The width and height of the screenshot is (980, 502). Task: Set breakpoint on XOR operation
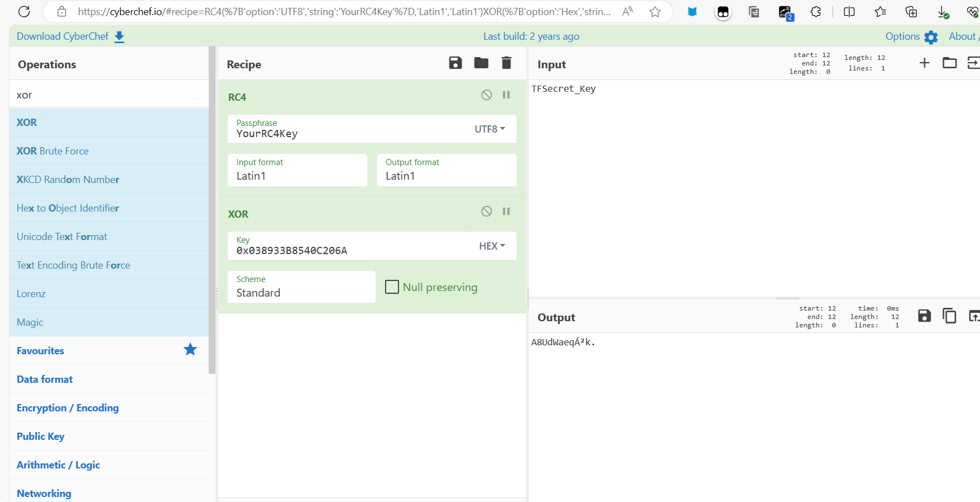pyautogui.click(x=507, y=211)
